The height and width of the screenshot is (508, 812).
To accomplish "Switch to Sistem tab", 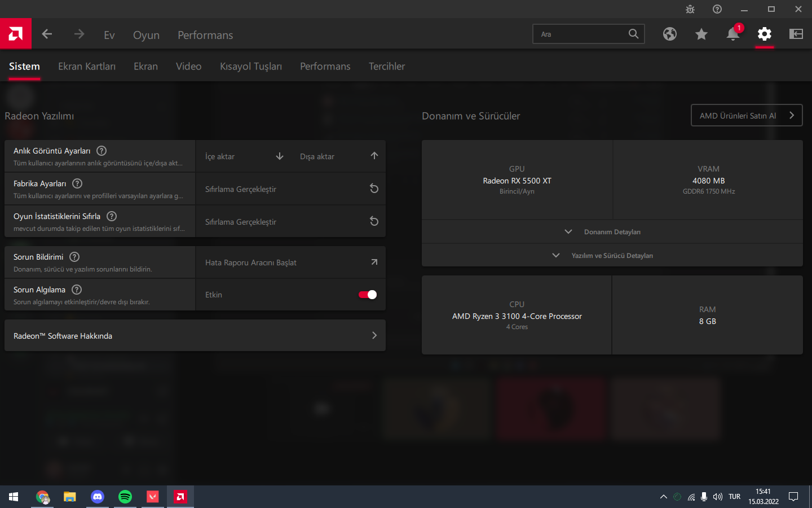I will (x=24, y=67).
